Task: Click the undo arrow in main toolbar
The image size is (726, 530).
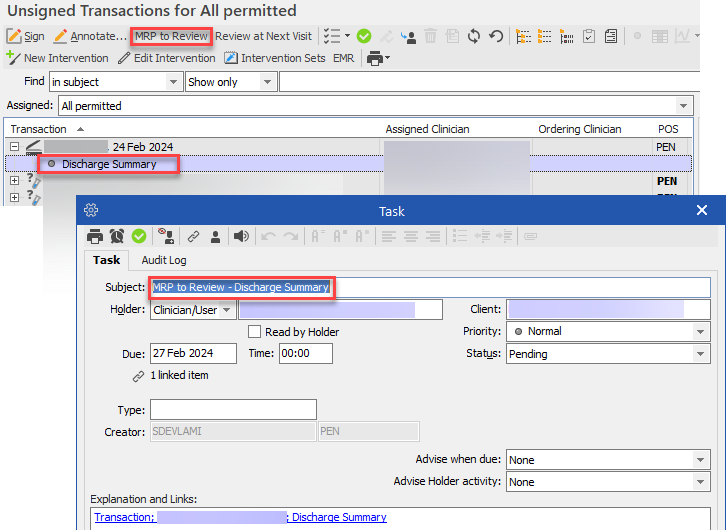Action: (496, 36)
